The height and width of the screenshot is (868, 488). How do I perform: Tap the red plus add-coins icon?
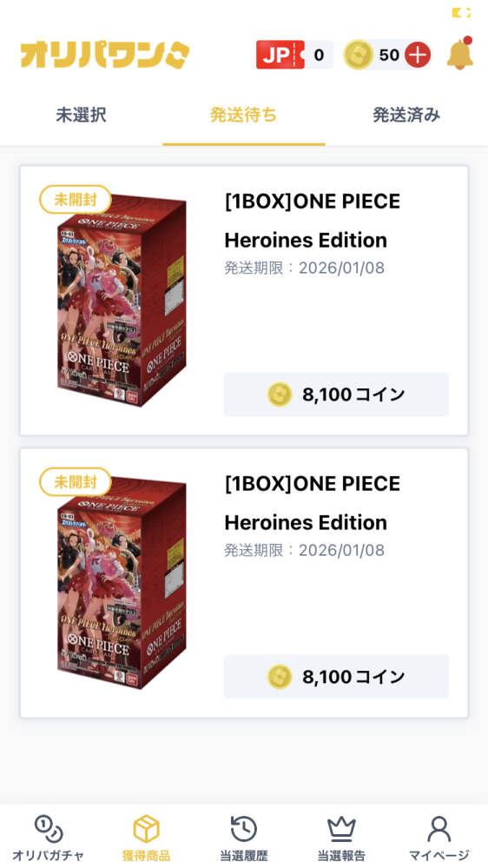(418, 55)
